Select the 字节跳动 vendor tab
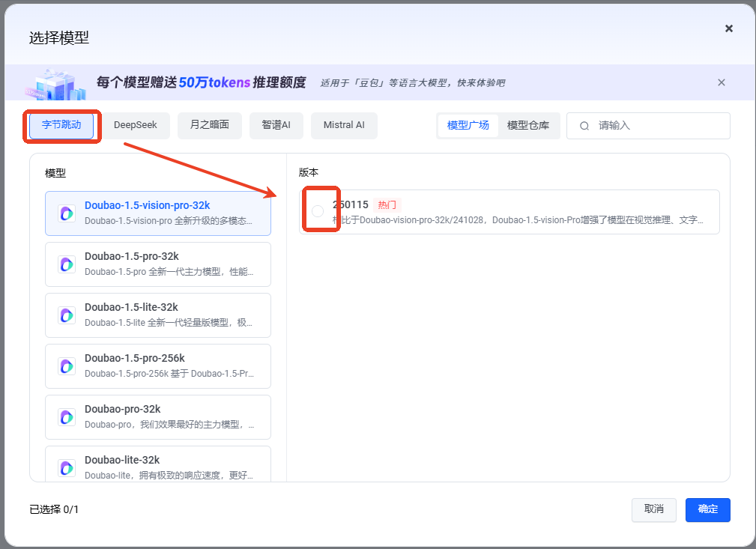Image resolution: width=756 pixels, height=549 pixels. [x=61, y=125]
